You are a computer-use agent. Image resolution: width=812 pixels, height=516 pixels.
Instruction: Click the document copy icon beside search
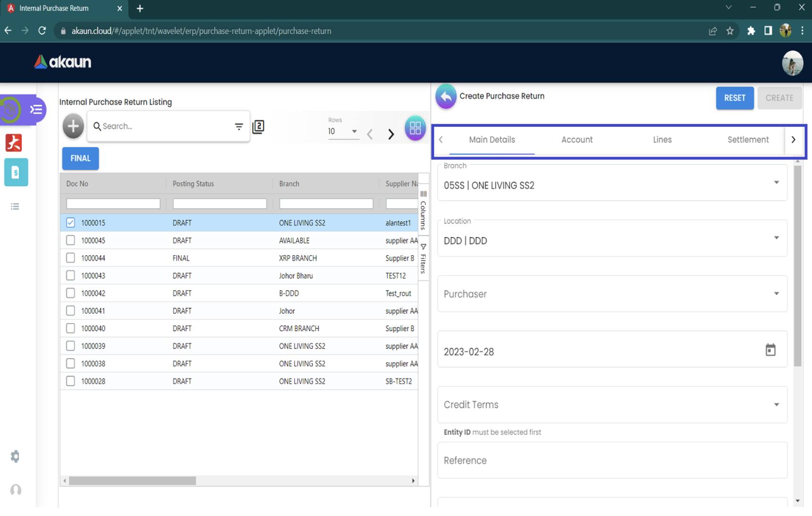pyautogui.click(x=258, y=126)
